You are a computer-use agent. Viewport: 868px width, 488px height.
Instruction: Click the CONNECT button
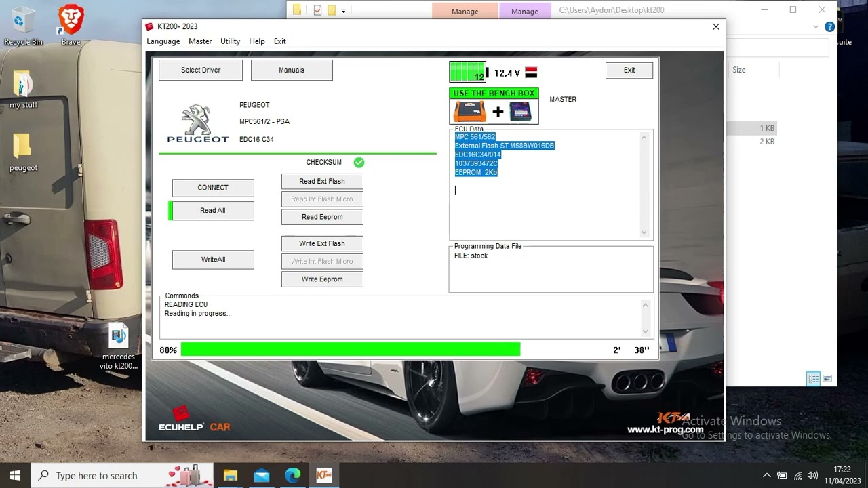213,188
